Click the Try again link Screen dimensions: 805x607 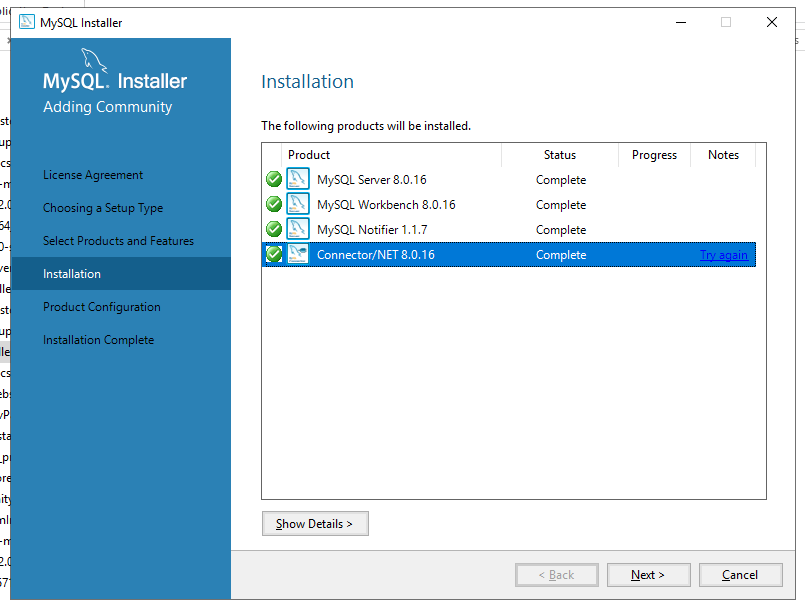(724, 255)
